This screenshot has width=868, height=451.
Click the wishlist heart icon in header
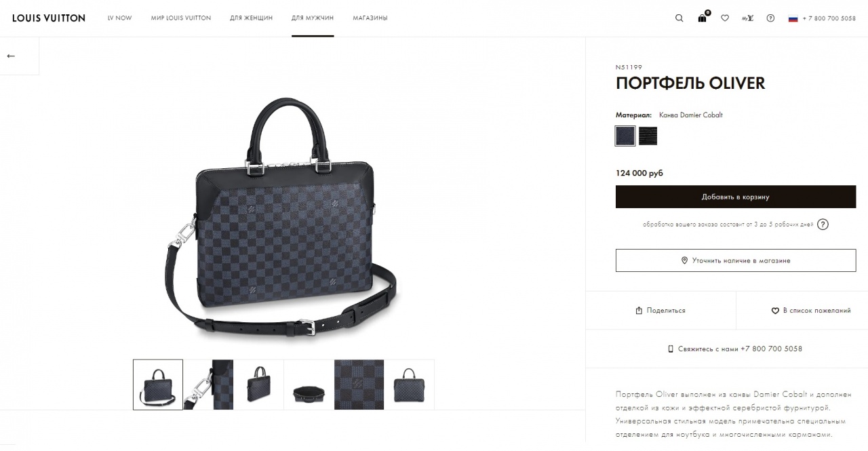[725, 18]
